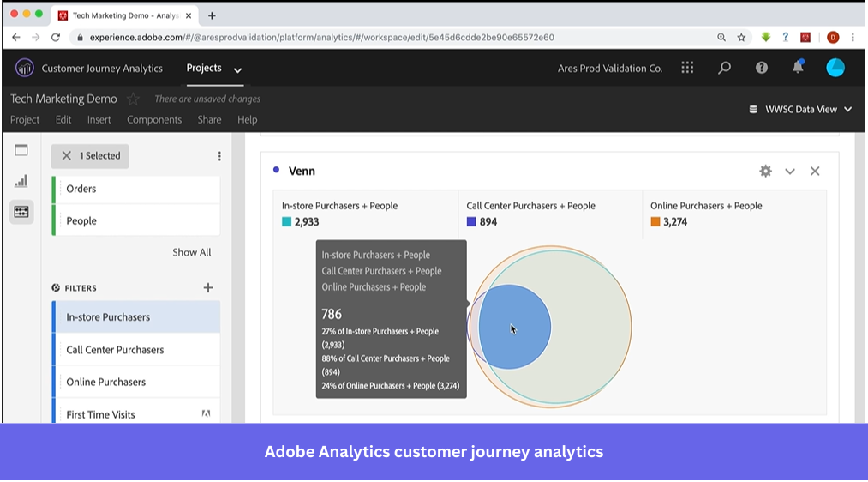
Task: Open the components list three-dot menu
Action: [219, 156]
